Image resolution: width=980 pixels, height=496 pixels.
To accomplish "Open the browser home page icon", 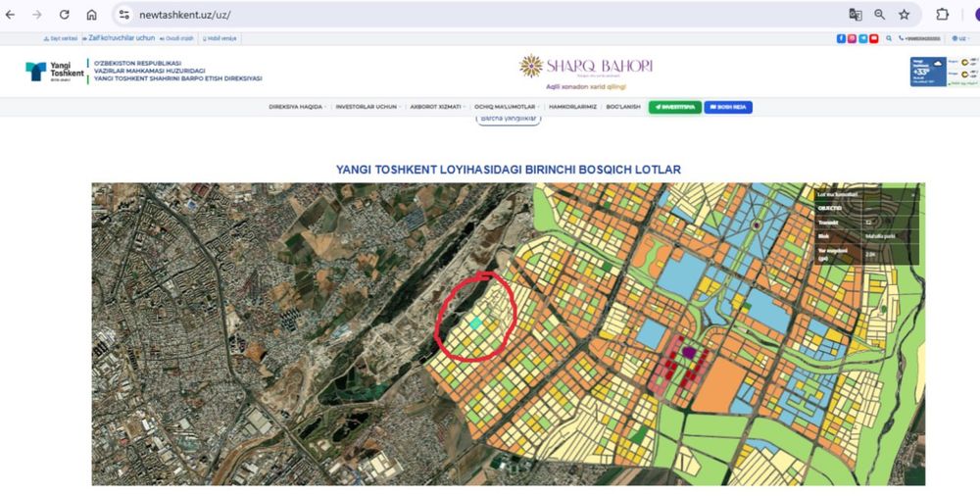I will pos(91,15).
